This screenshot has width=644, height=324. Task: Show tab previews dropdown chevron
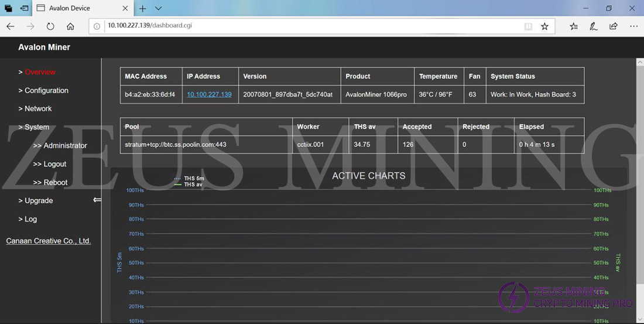click(x=158, y=8)
